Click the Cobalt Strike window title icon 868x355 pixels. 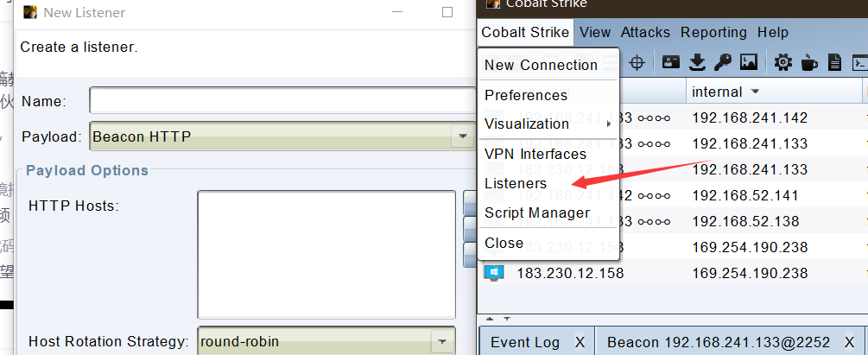492,3
